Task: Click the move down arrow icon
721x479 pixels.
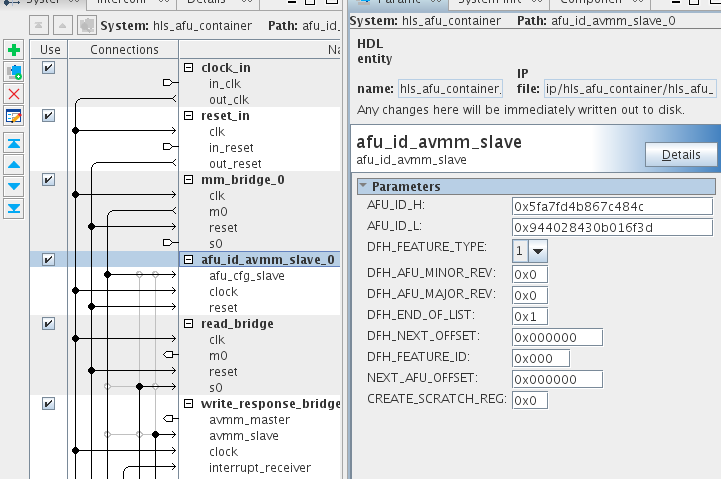Action: tap(14, 186)
